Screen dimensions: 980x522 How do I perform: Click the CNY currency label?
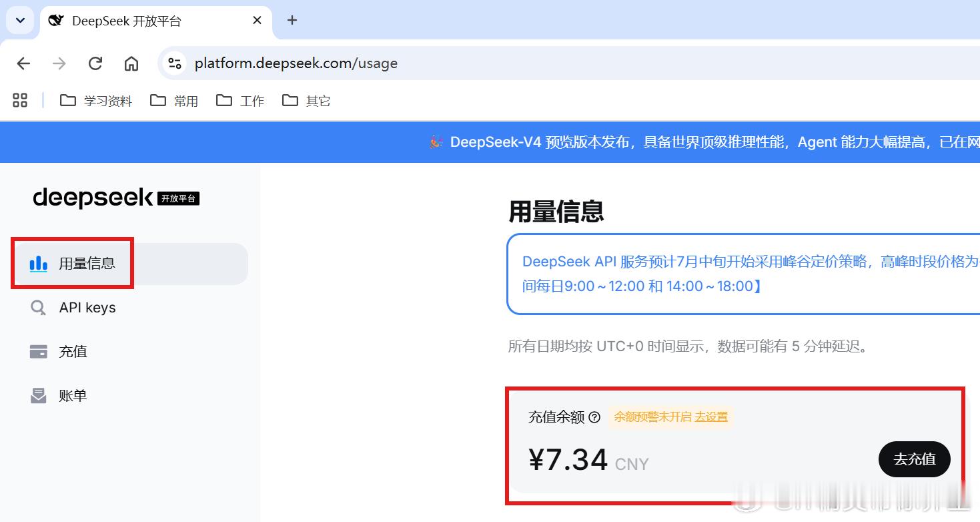[x=632, y=464]
